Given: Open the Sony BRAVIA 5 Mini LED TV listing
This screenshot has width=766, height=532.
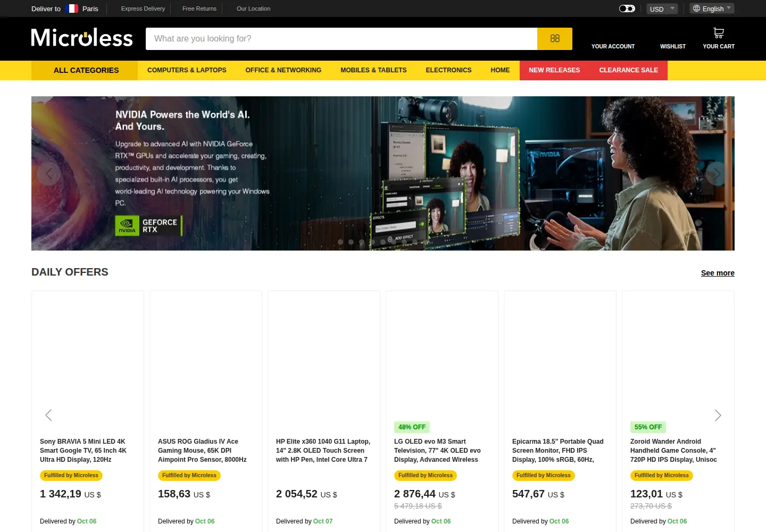Looking at the screenshot, I should pos(83,451).
